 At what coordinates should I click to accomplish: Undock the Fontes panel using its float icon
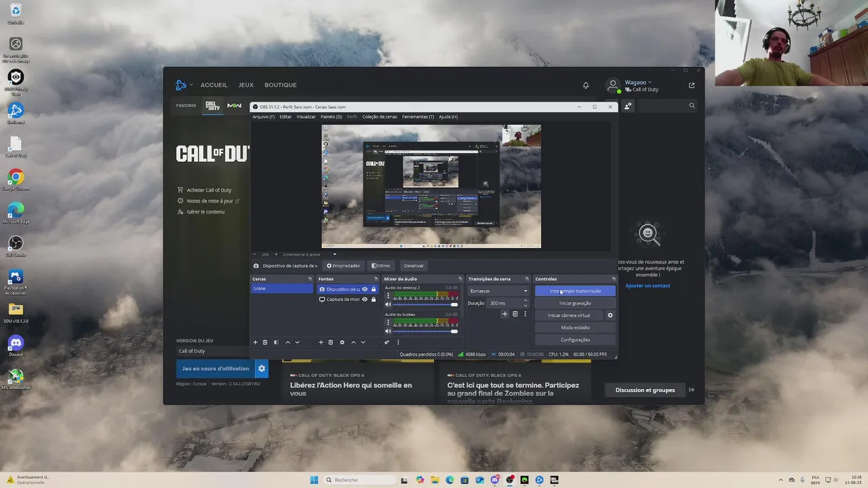point(376,279)
